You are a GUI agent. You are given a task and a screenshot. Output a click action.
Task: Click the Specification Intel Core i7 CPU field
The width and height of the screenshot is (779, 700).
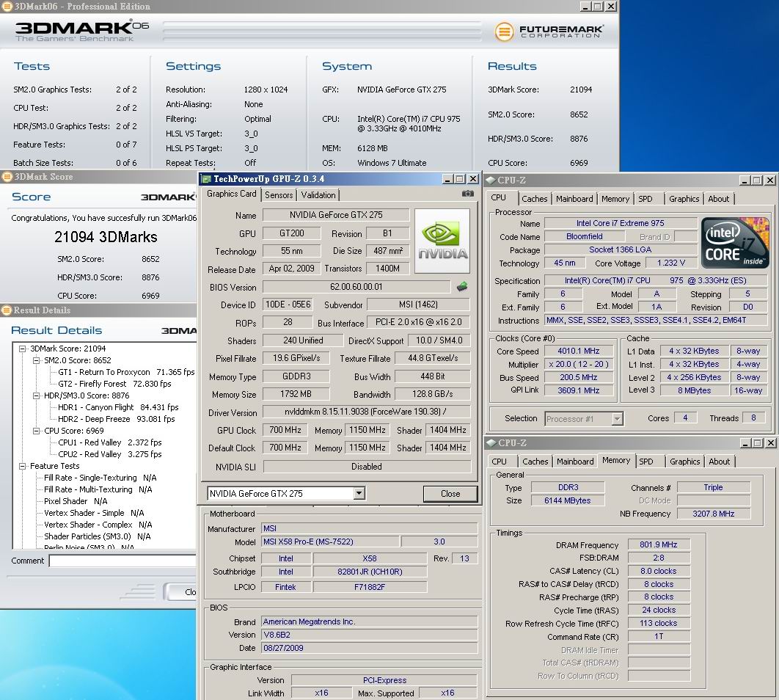[655, 280]
